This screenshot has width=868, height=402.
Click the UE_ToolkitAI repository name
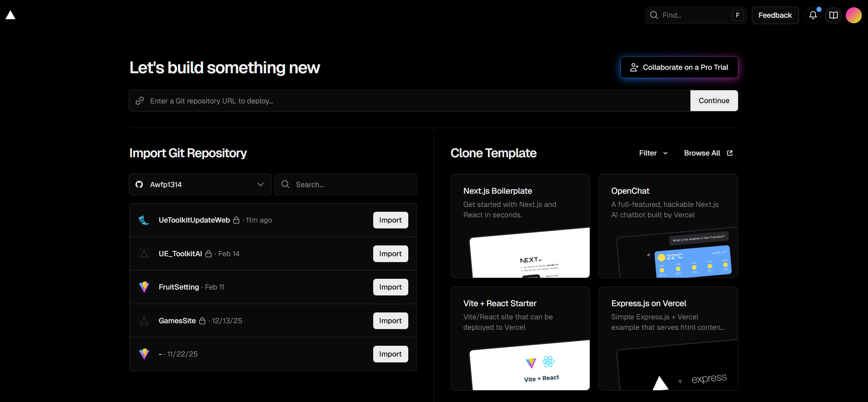[x=180, y=254]
